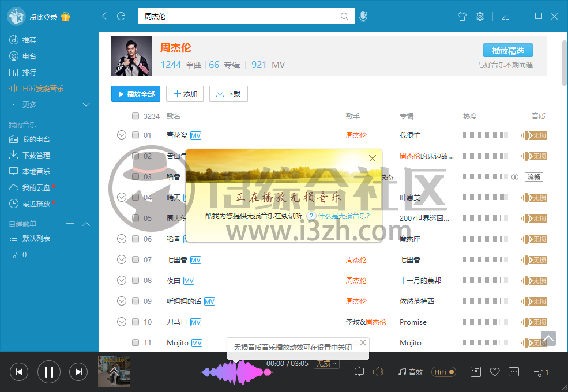Expand options arrow for song 01
The width and height of the screenshot is (568, 392).
[122, 135]
